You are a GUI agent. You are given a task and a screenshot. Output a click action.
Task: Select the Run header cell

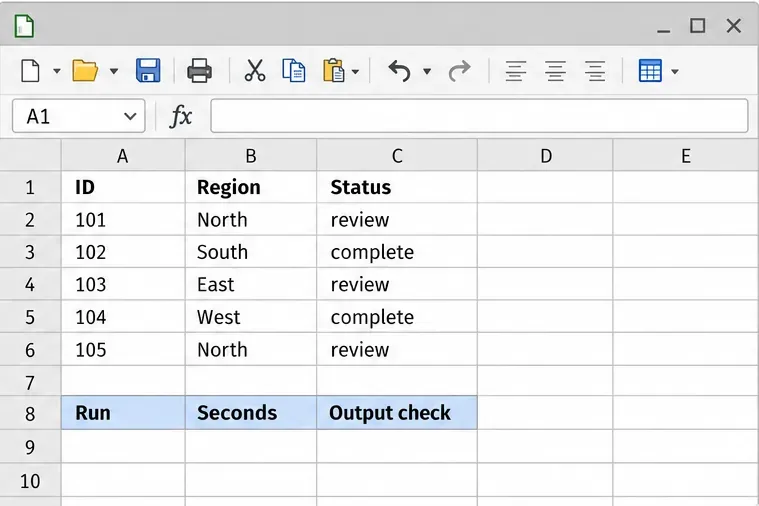[123, 413]
